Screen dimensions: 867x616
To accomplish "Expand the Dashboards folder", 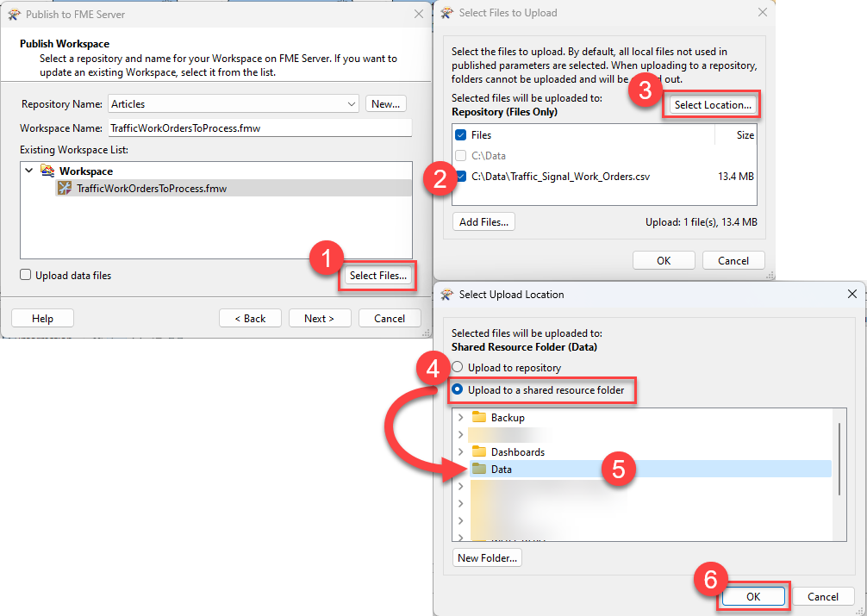I will 460,452.
